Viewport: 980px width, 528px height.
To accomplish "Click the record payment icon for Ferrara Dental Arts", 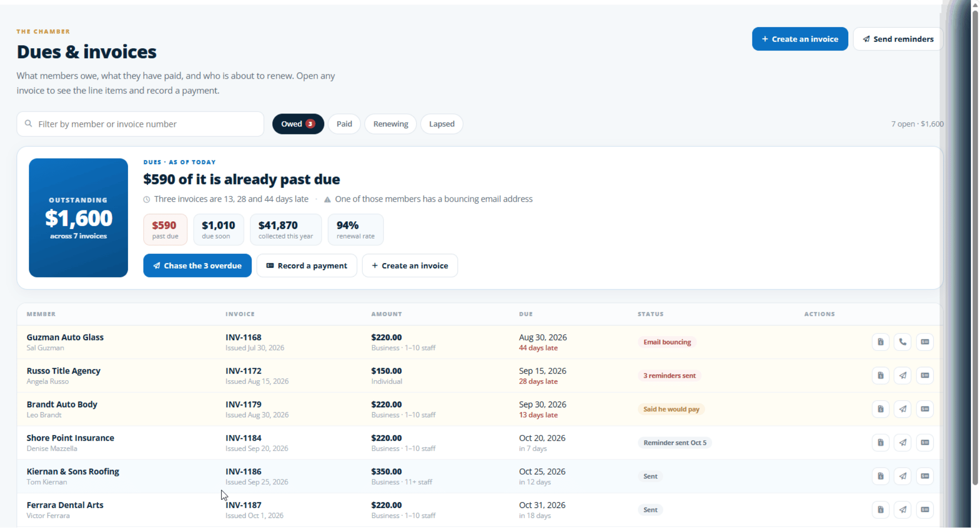I will [x=925, y=510].
